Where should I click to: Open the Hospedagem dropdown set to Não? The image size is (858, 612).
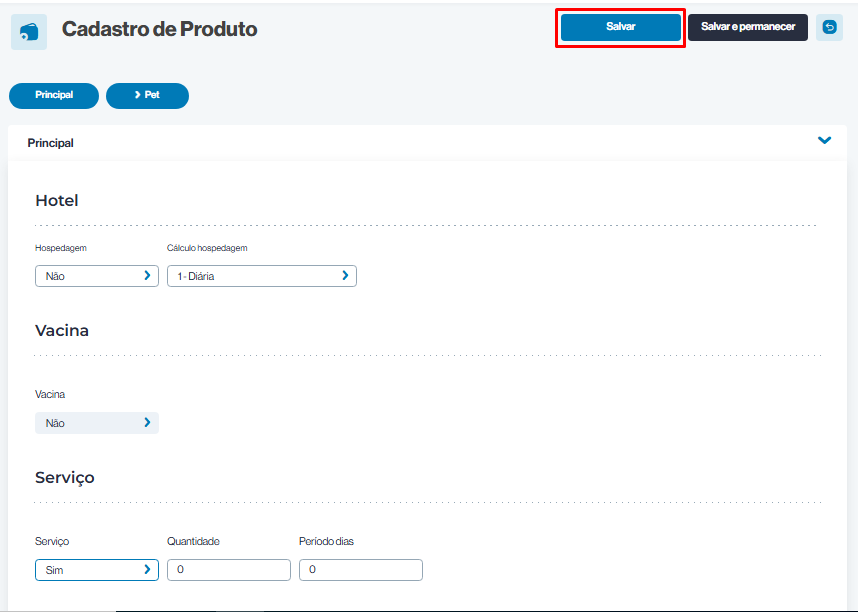click(x=97, y=276)
